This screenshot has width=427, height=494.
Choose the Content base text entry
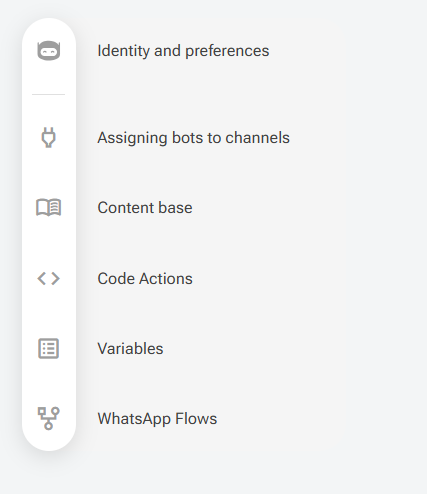145,208
